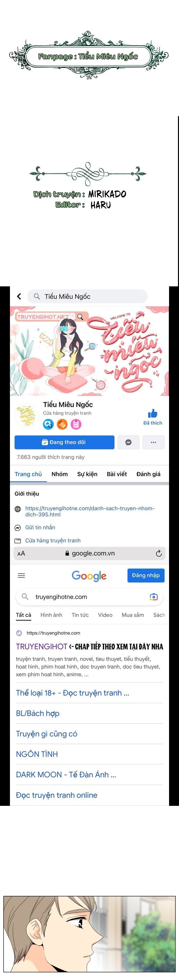Click magnifier icon on cover banner
Image resolution: width=179 pixels, height=980 pixels.
click(x=80, y=316)
